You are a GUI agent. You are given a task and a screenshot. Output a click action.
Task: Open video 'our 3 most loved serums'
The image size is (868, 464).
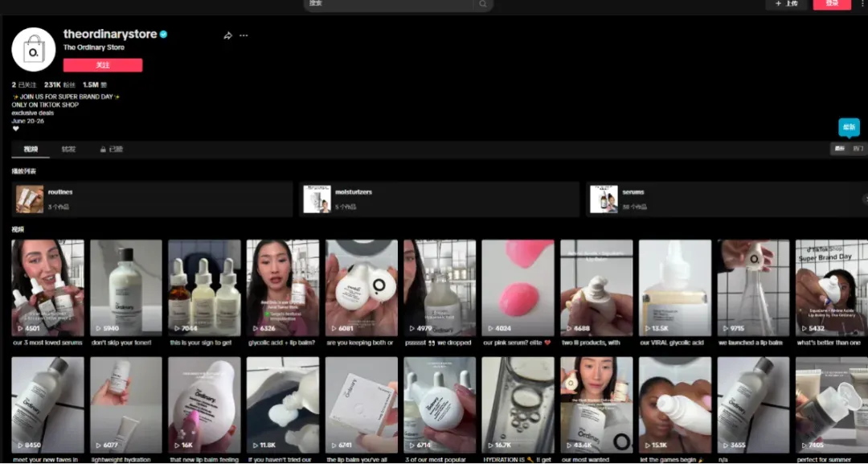tap(47, 288)
